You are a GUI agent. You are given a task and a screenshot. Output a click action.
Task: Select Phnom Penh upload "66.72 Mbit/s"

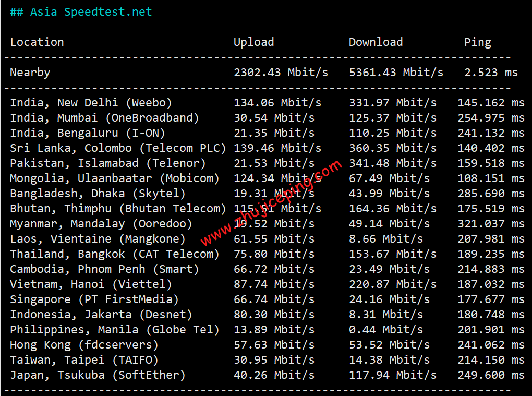pos(274,269)
